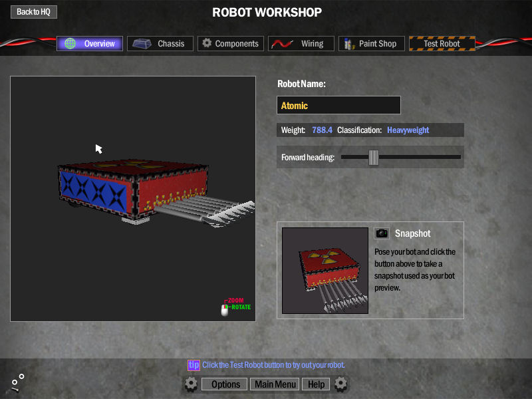Go to the Wiring tab
Image resolution: width=532 pixels, height=399 pixels.
tap(301, 43)
